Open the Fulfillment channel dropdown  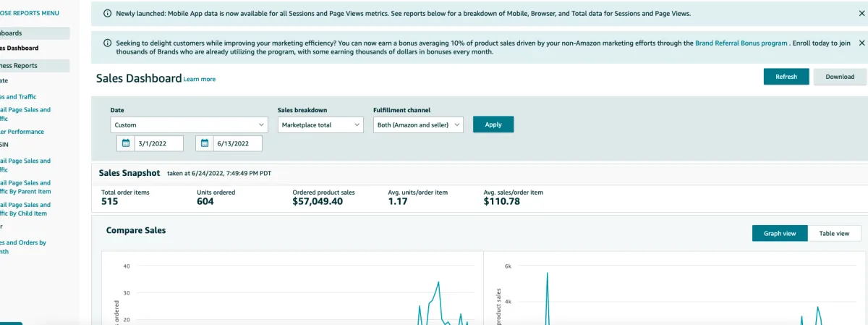420,124
